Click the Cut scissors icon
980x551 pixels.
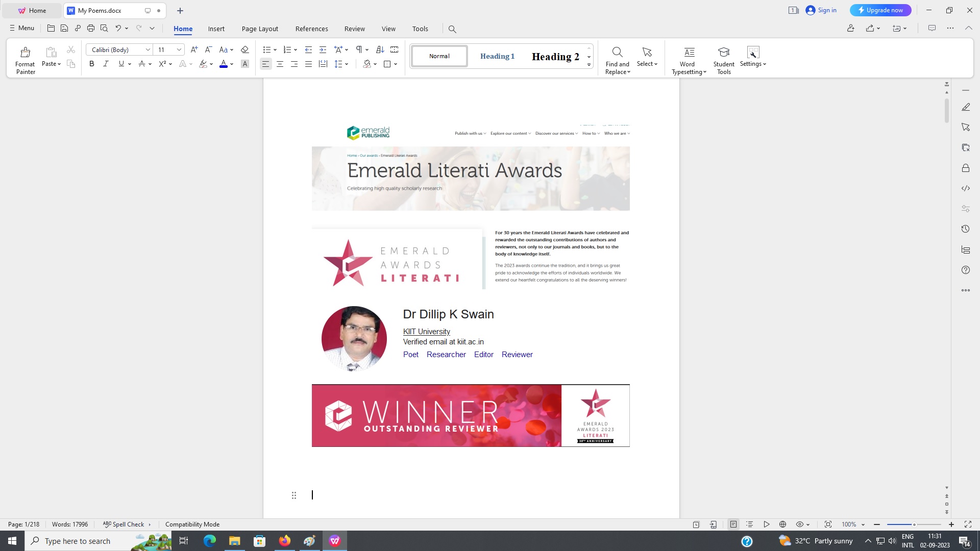point(71,49)
